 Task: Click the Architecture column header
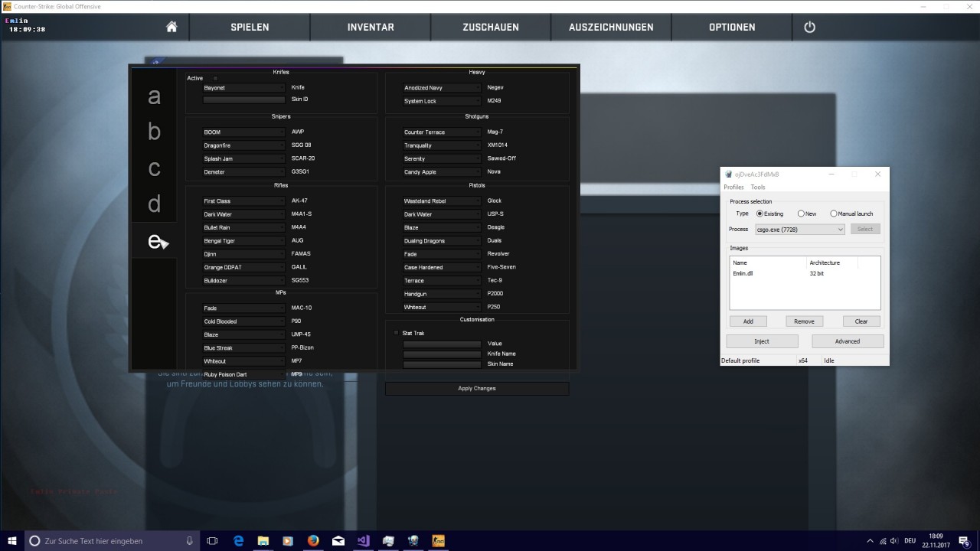click(832, 262)
